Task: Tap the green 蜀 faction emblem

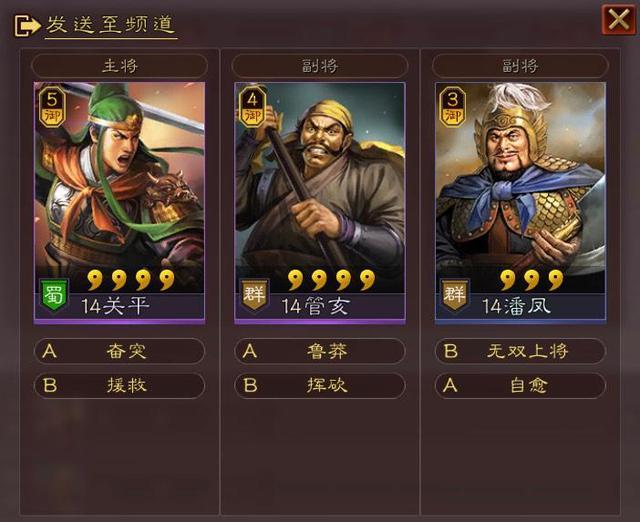Action: 54,295
